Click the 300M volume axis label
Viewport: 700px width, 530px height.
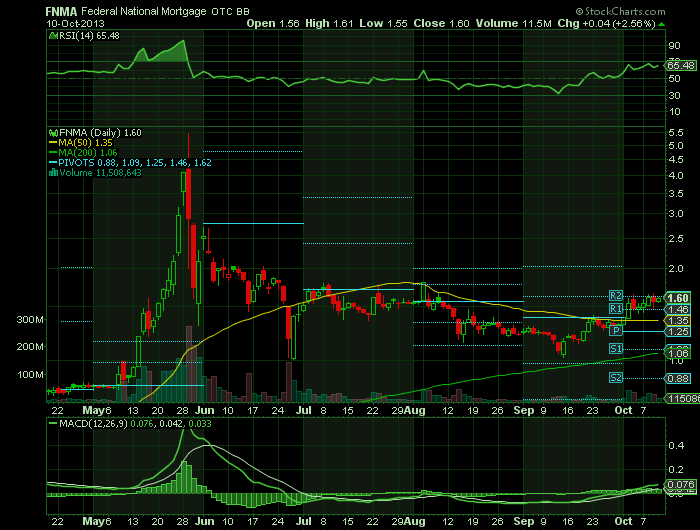30,320
